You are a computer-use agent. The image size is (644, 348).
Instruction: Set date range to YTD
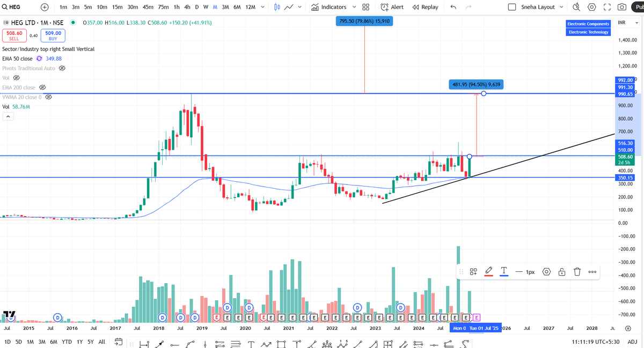point(67,342)
